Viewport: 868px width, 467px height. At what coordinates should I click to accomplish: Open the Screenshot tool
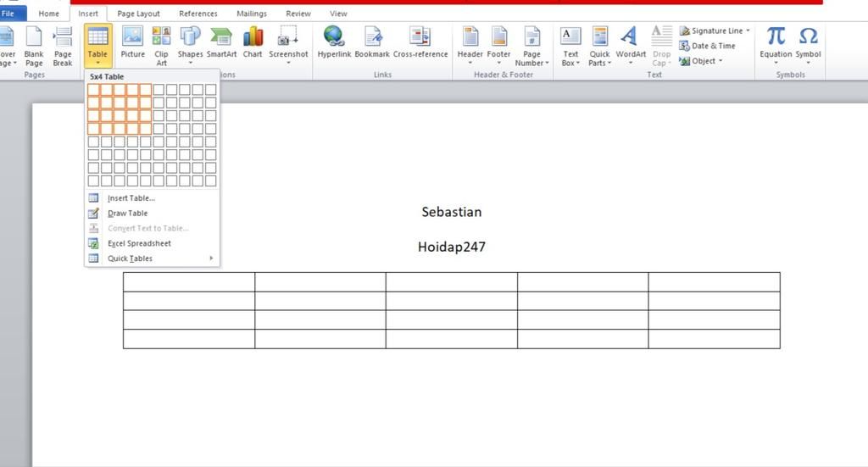coord(288,46)
